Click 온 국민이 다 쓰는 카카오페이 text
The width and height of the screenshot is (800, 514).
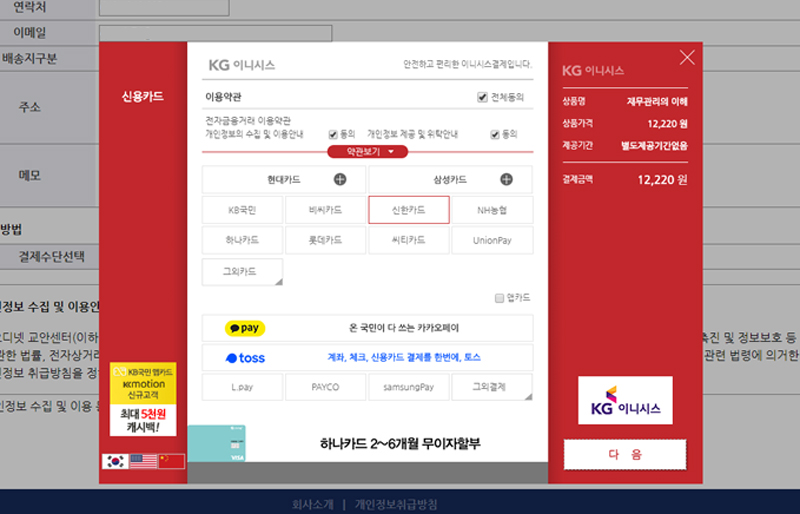click(404, 328)
